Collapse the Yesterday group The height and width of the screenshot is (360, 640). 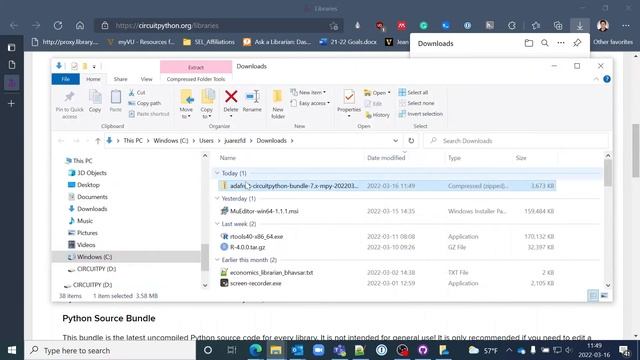pos(217,198)
